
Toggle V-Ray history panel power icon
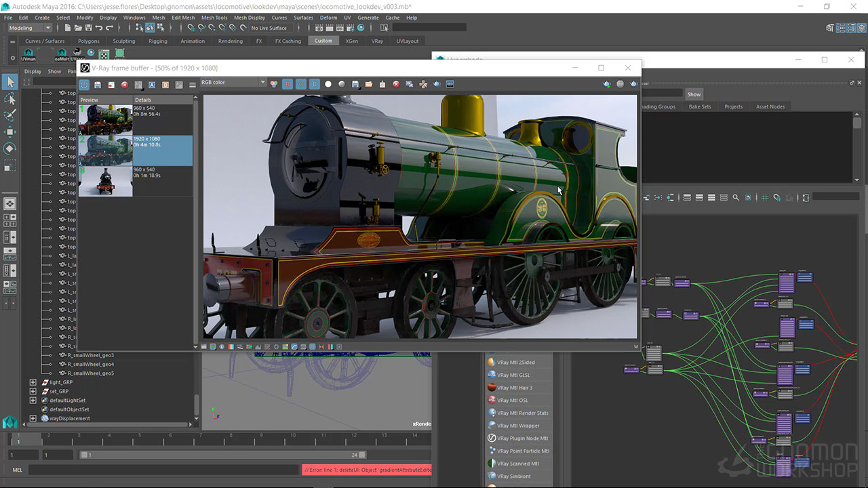(x=84, y=85)
